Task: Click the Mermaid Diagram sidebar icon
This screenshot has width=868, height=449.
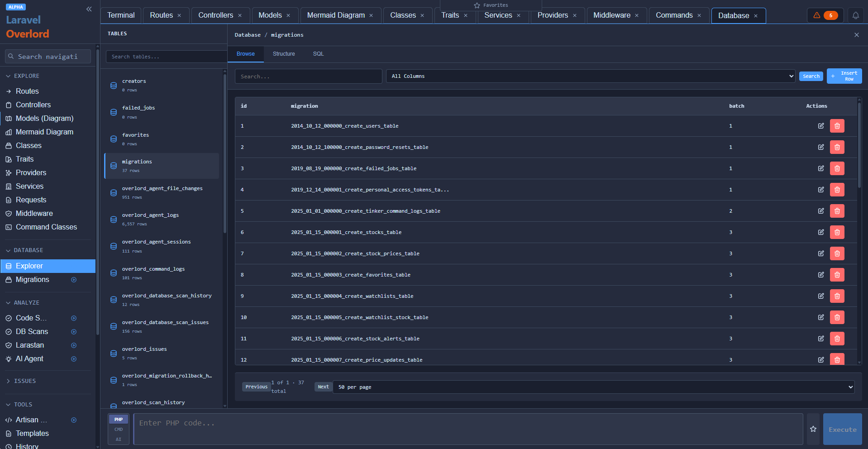Action: point(8,132)
